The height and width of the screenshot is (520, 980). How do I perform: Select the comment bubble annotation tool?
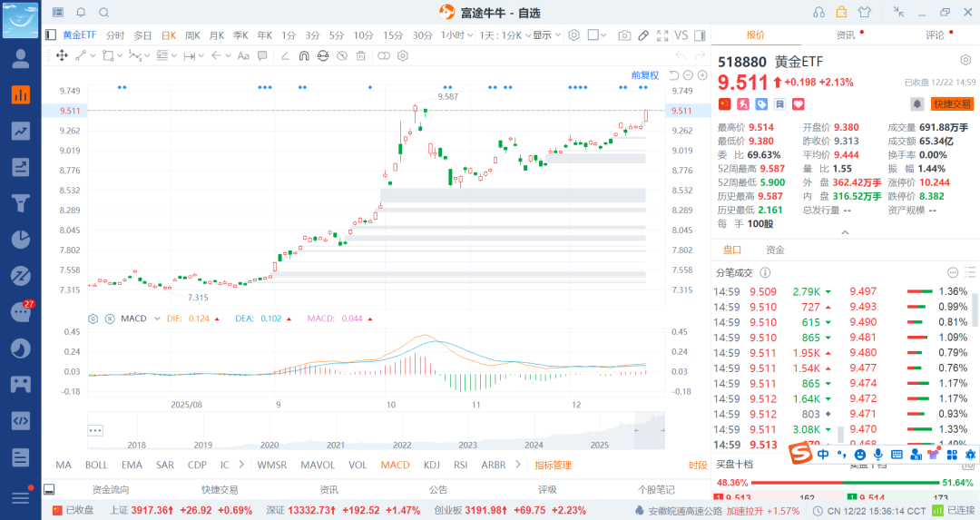[x=262, y=55]
